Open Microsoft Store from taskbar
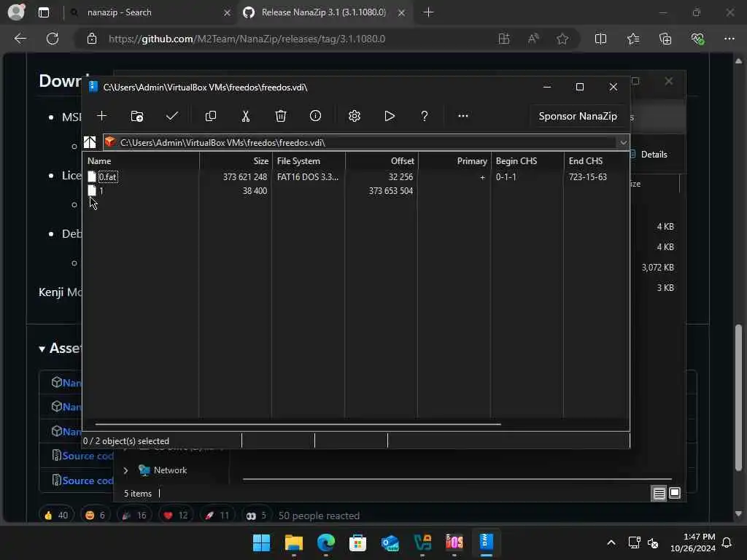The height and width of the screenshot is (560, 747). (357, 542)
